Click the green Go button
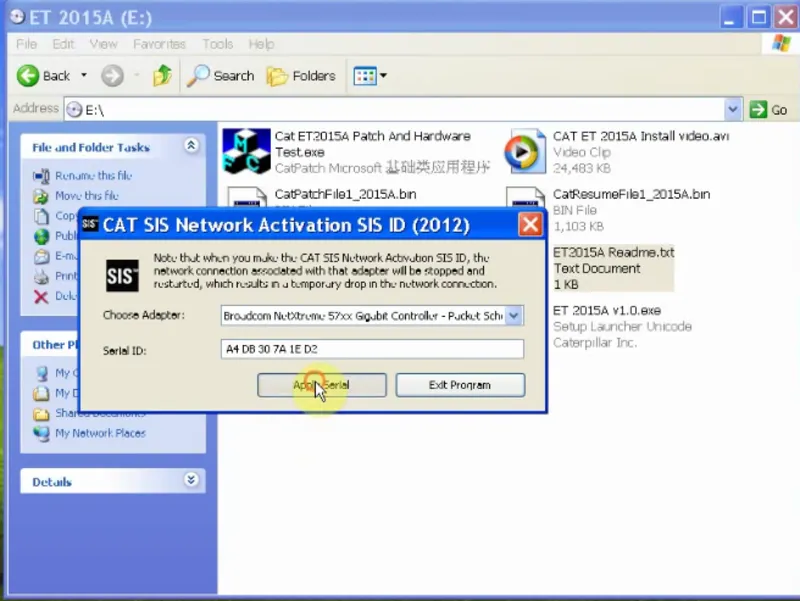Screen dimensions: 800x601 [x=768, y=109]
